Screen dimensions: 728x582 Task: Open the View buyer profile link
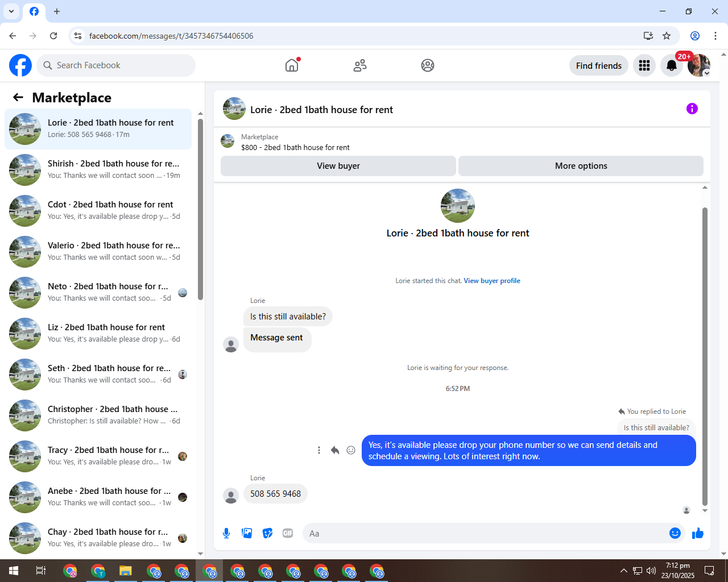click(492, 281)
